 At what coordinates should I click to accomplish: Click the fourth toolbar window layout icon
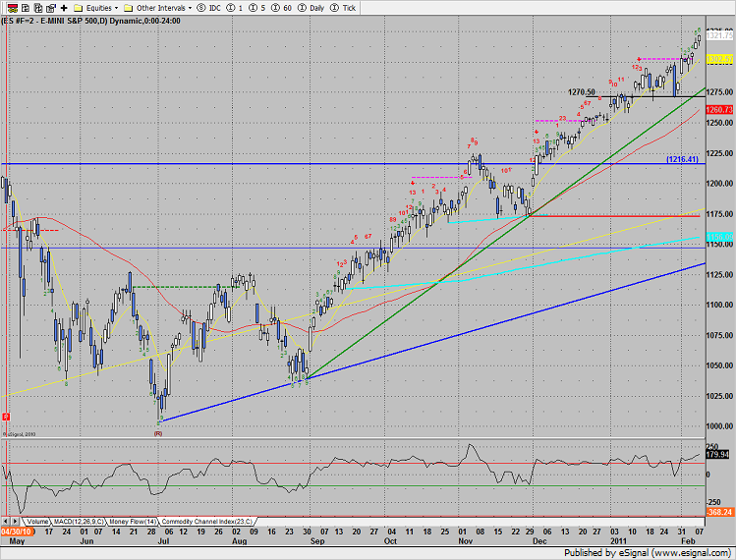pos(51,8)
